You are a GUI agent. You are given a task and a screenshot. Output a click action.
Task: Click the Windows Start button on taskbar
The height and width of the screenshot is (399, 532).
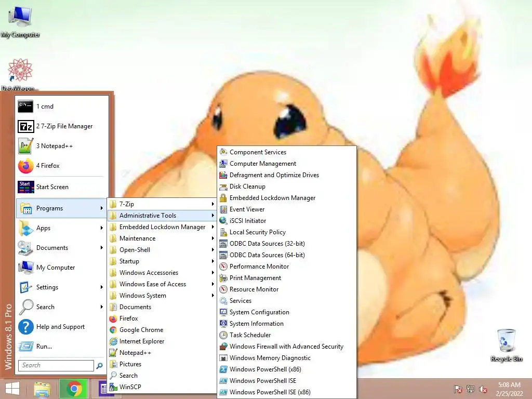click(x=12, y=389)
